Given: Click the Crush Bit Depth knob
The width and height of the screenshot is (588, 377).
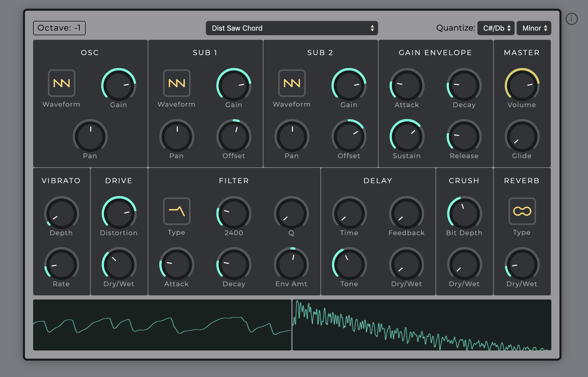Looking at the screenshot, I should point(464,214).
